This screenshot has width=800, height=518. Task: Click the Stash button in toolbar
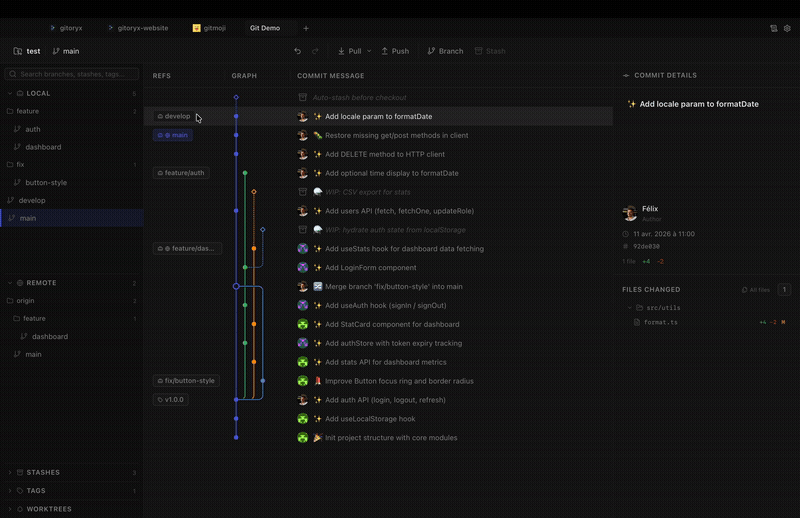pyautogui.click(x=490, y=51)
